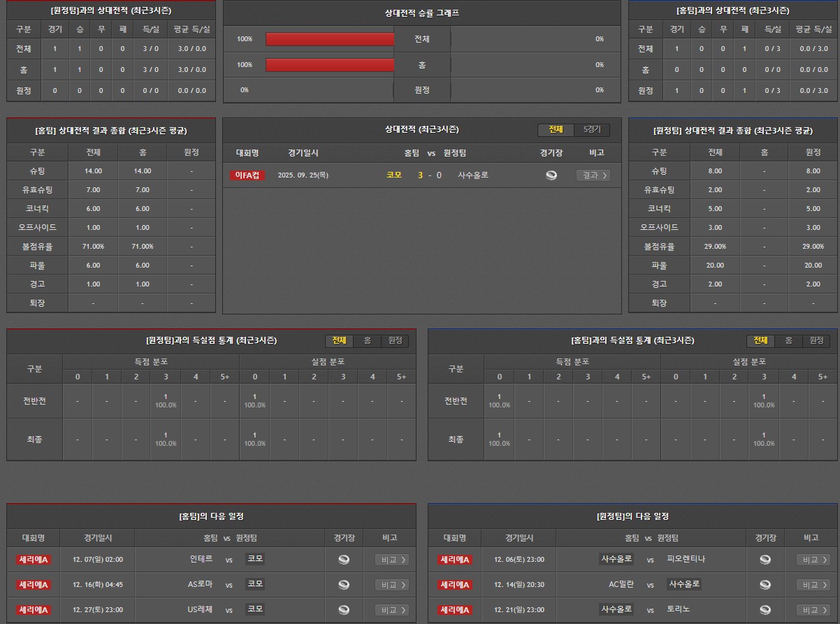
Task: Click the stadium icon in the AC밀란 vs 사수올로 row
Action: (765, 584)
